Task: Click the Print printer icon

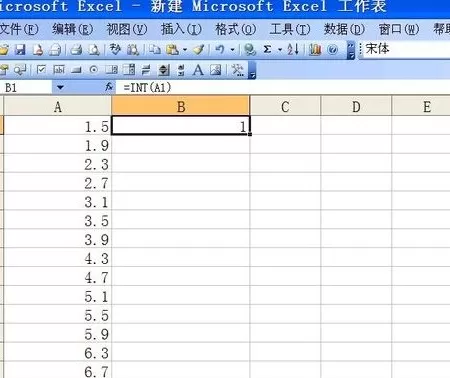Action: 76,50
